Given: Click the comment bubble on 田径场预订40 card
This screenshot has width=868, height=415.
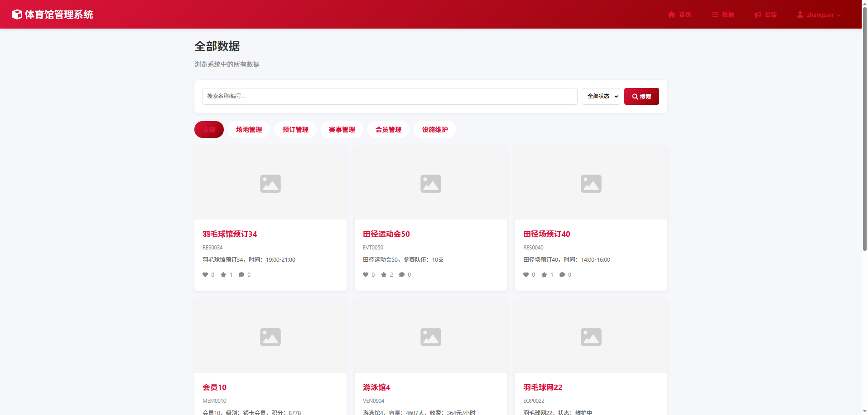Looking at the screenshot, I should tap(562, 275).
